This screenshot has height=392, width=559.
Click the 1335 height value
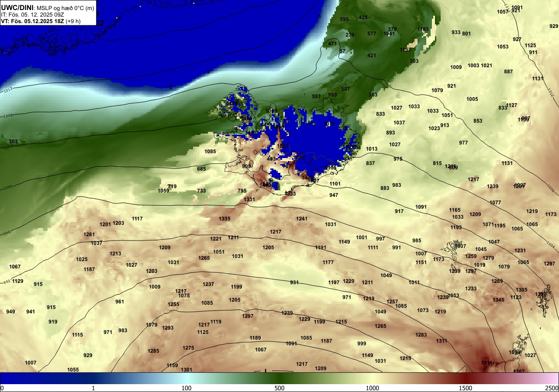[x=224, y=219]
